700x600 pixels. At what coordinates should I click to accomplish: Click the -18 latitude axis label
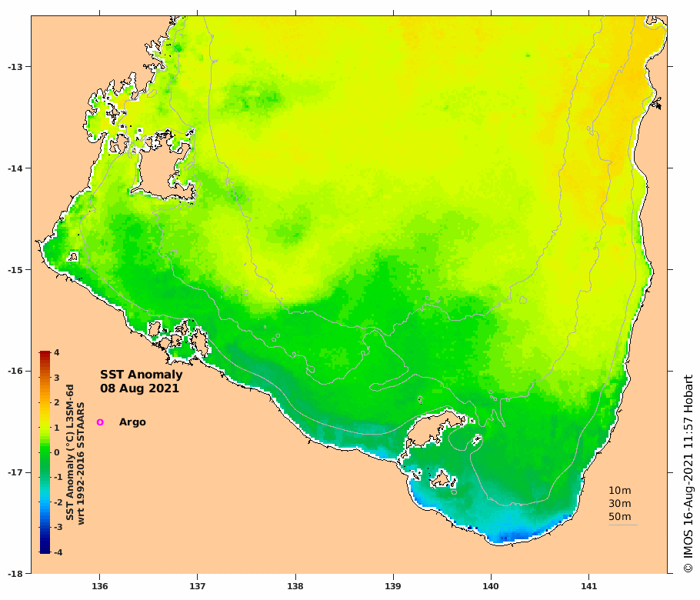pyautogui.click(x=14, y=574)
